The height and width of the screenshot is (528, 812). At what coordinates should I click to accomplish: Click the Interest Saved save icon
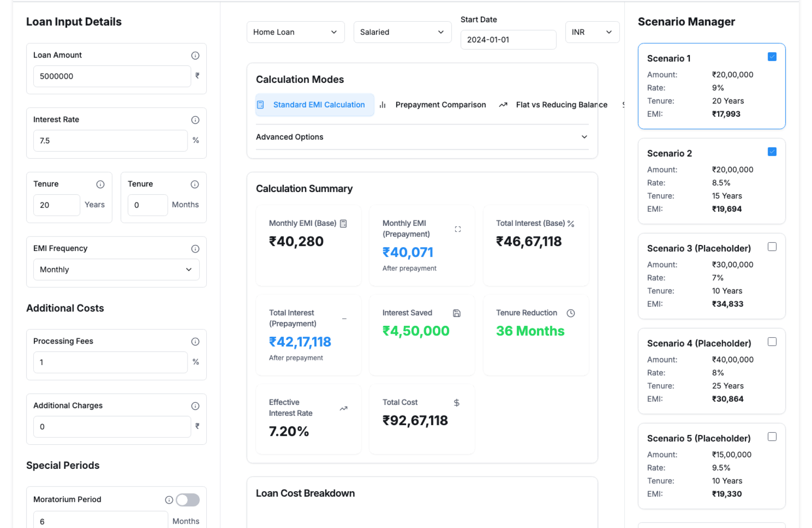click(457, 313)
